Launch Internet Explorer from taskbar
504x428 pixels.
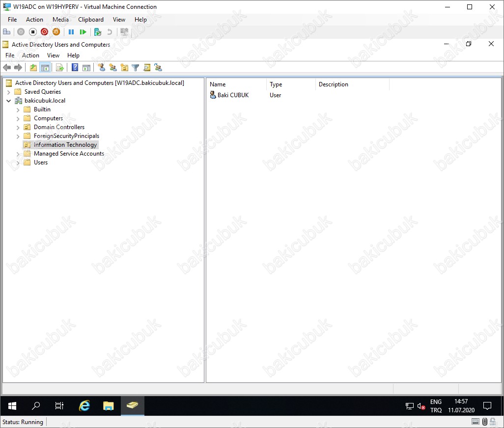tap(84, 406)
